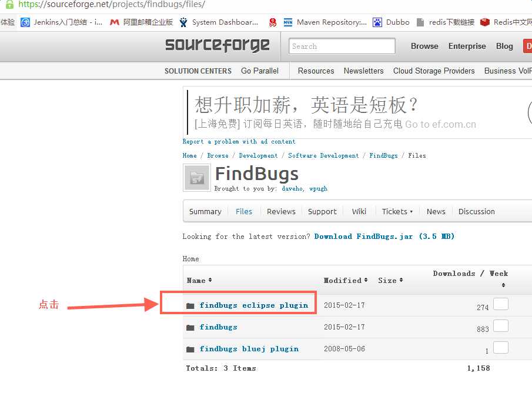Click the downloads box in the 274 row

[x=501, y=304]
